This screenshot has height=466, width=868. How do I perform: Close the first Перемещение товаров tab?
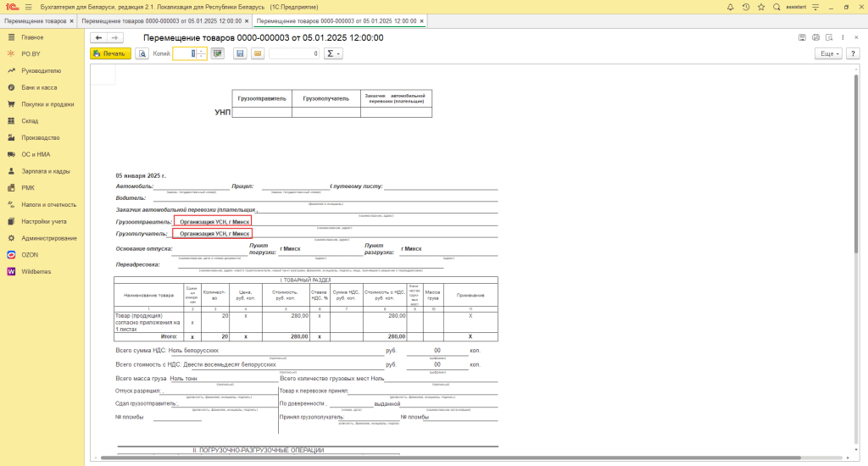point(72,21)
